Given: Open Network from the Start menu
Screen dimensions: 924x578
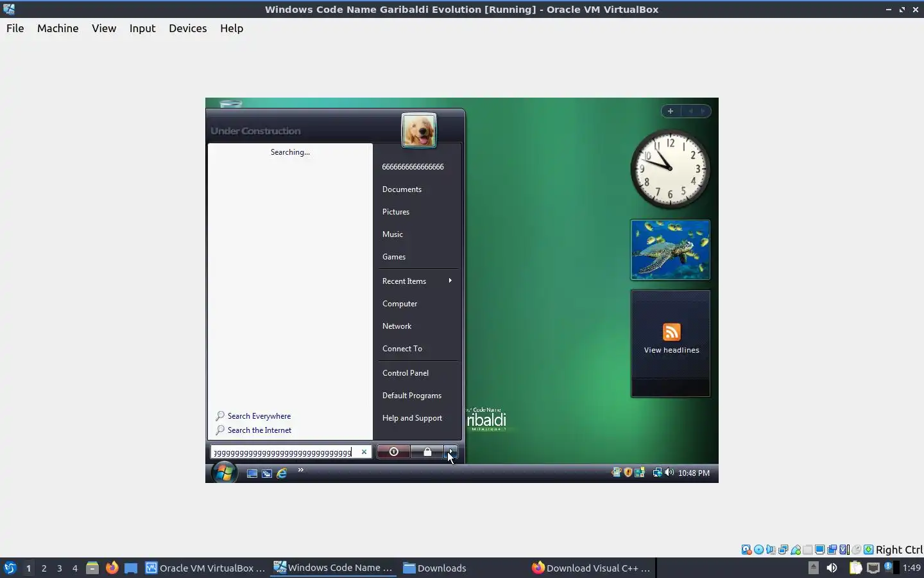Looking at the screenshot, I should tap(397, 326).
